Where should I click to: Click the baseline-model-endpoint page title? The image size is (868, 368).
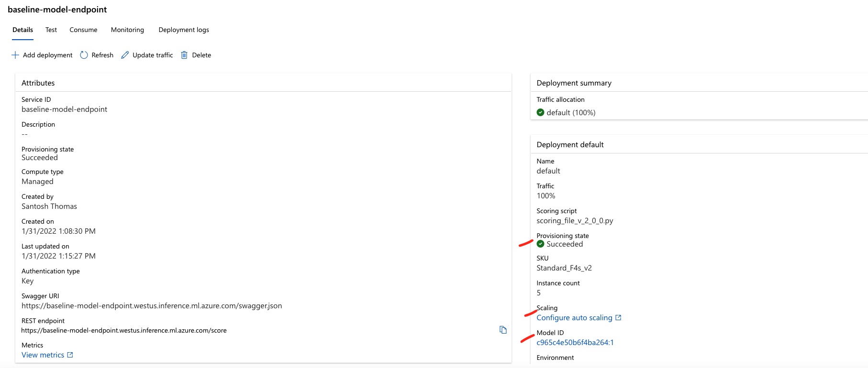coord(57,10)
